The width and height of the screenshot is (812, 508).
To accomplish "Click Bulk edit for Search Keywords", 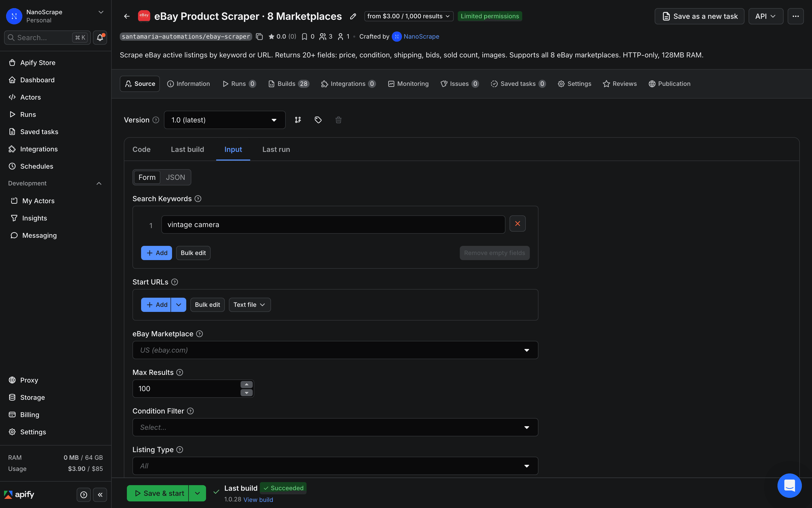I will click(193, 253).
